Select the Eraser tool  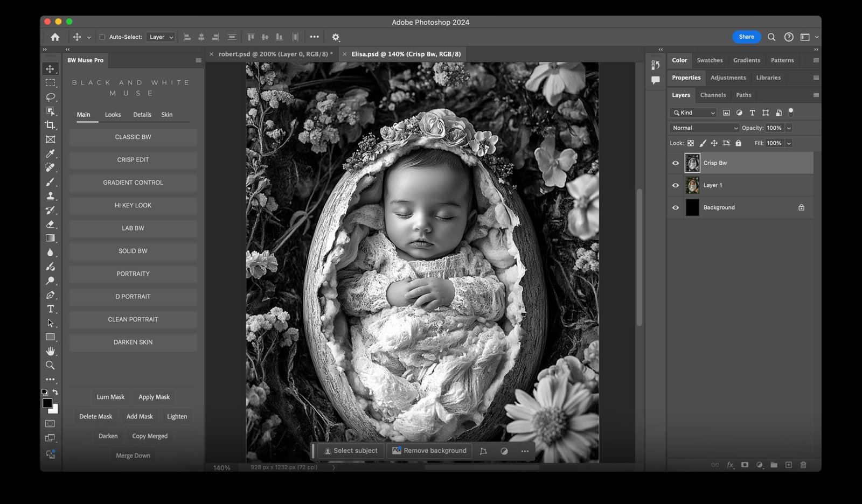click(50, 224)
